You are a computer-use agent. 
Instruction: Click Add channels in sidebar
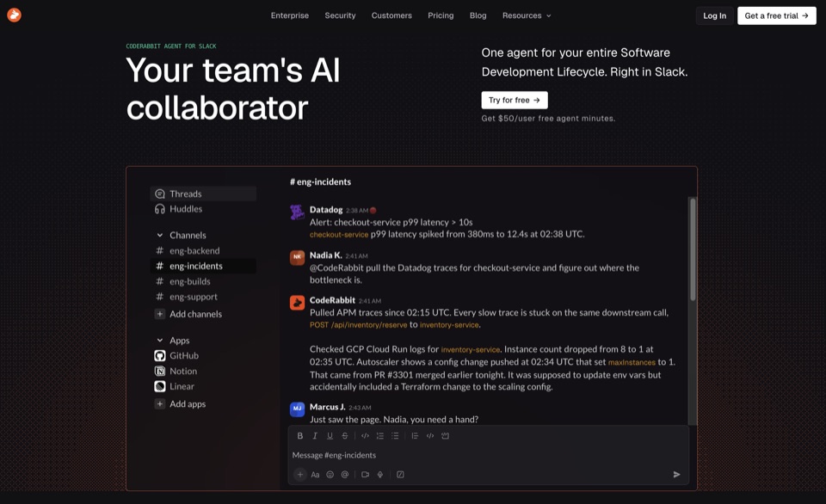click(188, 314)
